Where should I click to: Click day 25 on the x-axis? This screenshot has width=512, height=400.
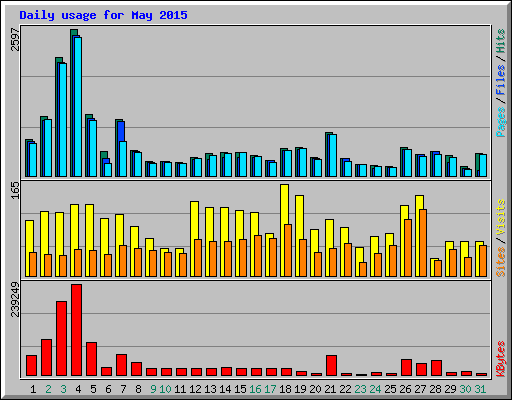pos(390,389)
